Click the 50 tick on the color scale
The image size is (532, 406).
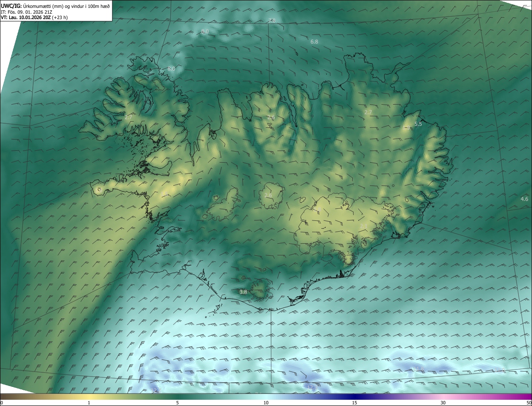click(x=529, y=403)
